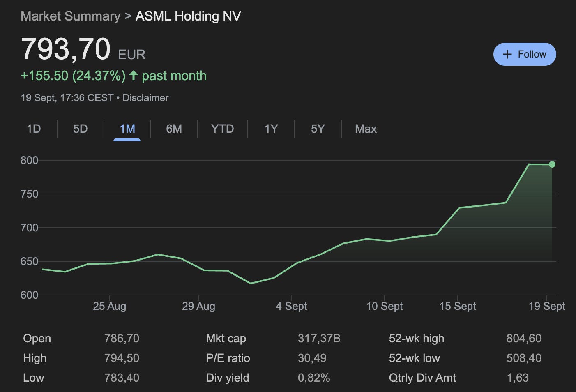Click the Mkt cap value 317,37B
Image resolution: width=576 pixels, height=392 pixels.
(319, 339)
